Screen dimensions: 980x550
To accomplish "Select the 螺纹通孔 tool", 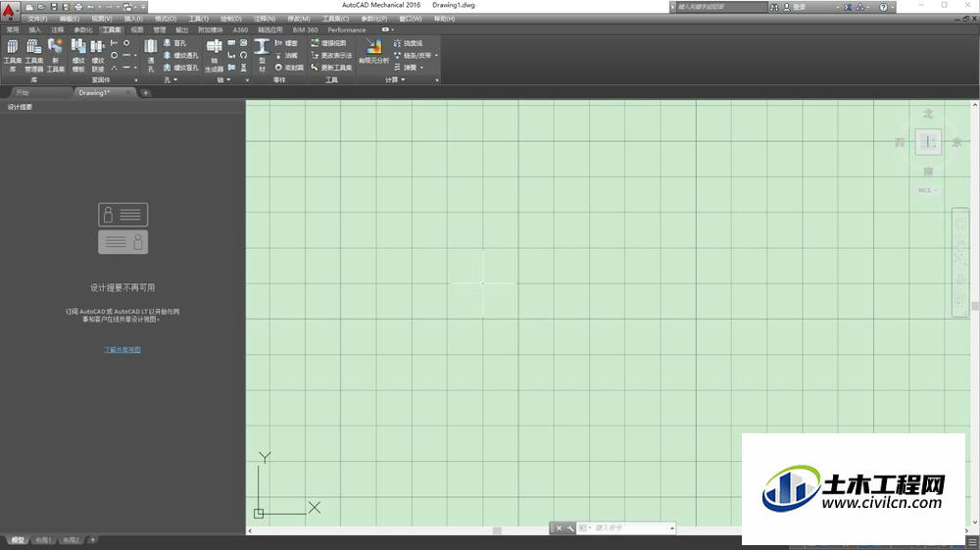I will (x=180, y=55).
